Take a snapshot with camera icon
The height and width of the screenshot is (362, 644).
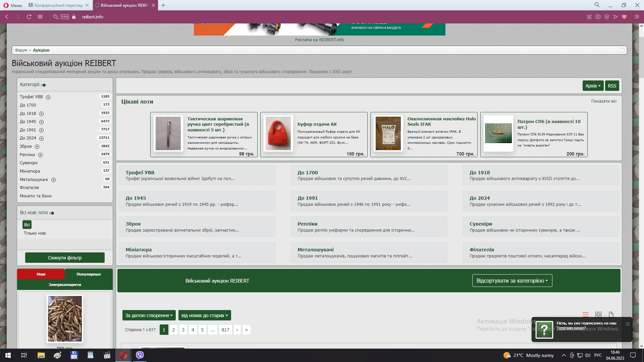pyautogui.click(x=598, y=17)
